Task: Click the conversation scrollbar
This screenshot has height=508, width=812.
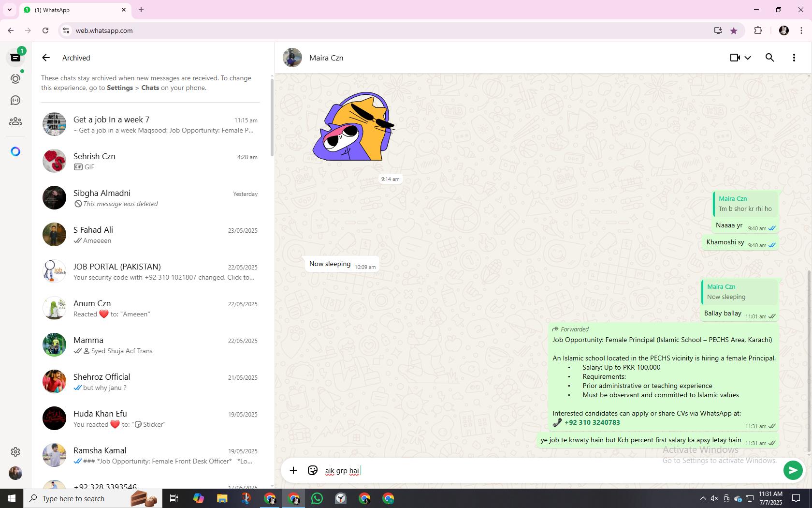Action: click(x=809, y=360)
